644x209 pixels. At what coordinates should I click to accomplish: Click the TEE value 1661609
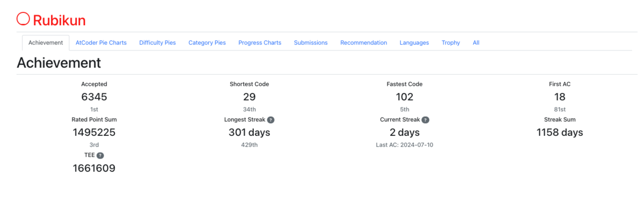point(94,168)
